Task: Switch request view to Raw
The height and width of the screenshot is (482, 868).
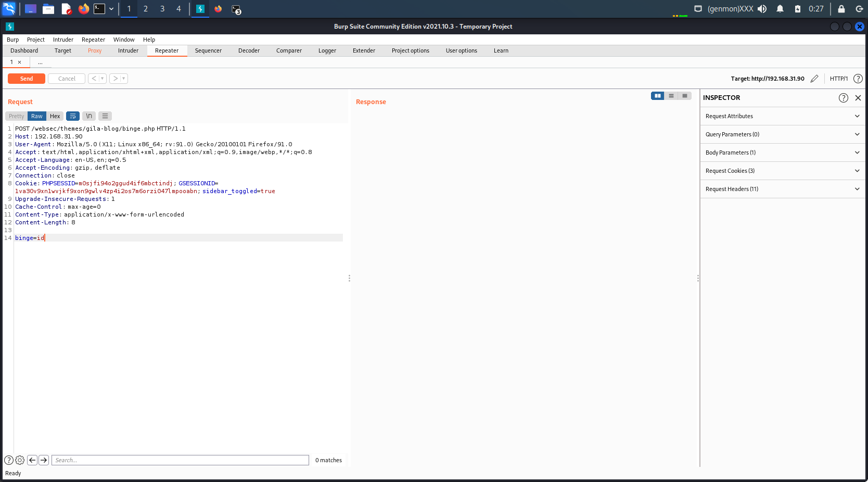Action: 37,116
